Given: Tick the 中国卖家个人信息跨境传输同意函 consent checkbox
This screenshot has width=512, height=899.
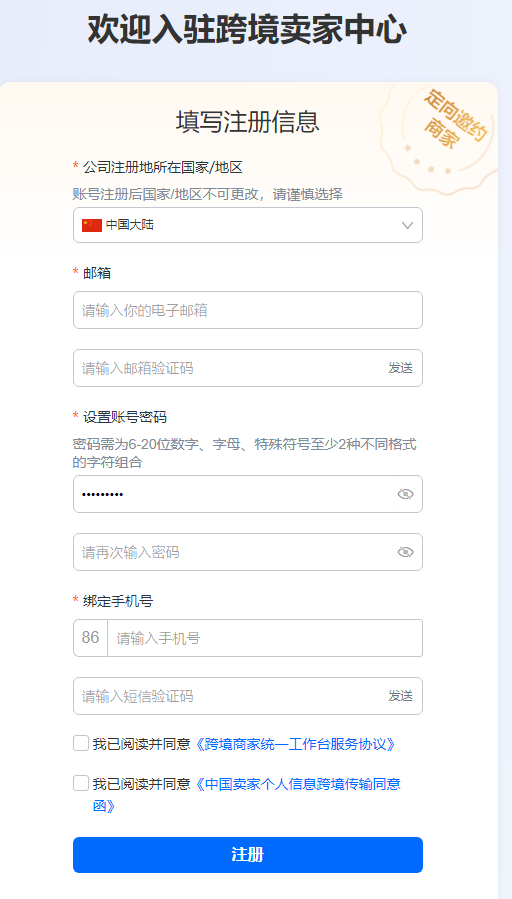Looking at the screenshot, I should (81, 783).
